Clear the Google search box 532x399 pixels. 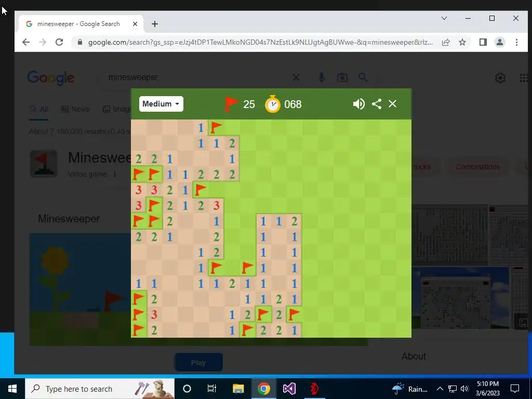(296, 78)
